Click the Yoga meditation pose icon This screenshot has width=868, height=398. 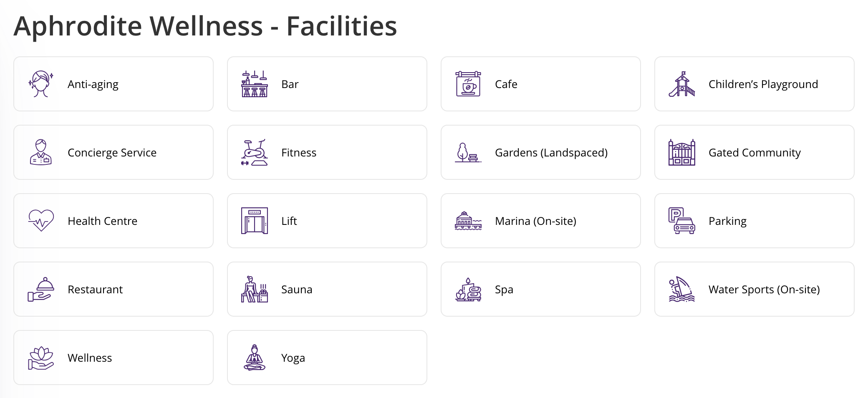[x=255, y=358]
